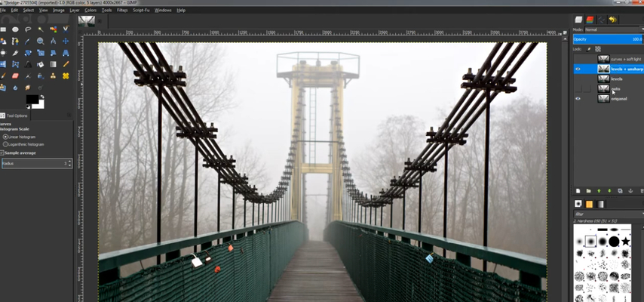This screenshot has width=644, height=302.
Task: Select the Eraser tool
Action: click(x=15, y=75)
